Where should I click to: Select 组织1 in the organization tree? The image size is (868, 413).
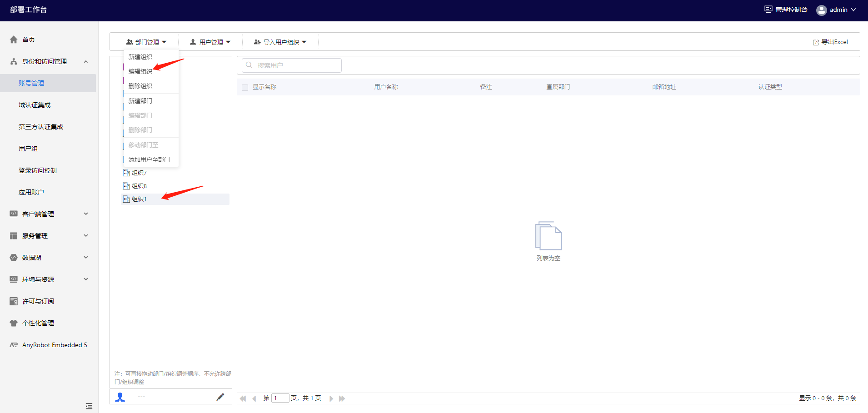point(175,199)
